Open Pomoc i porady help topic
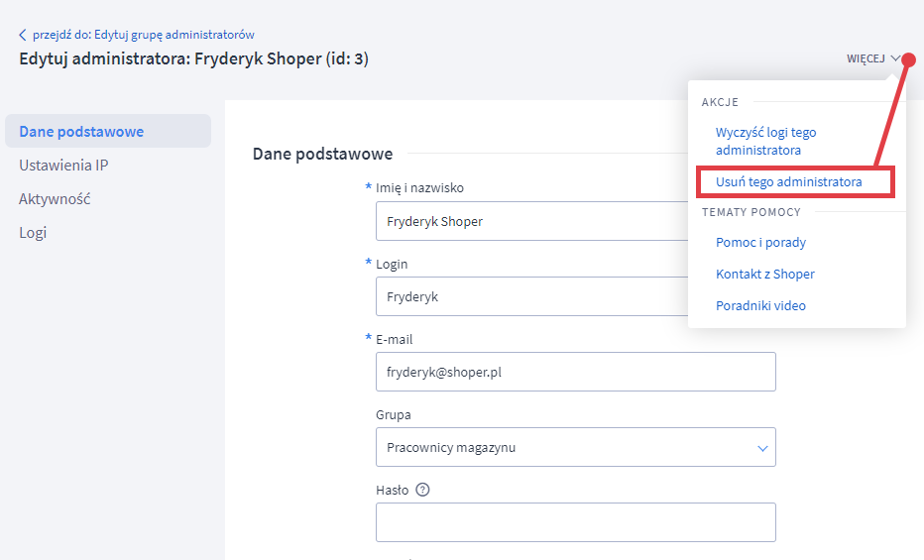Screen dimensions: 924x560 760,243
